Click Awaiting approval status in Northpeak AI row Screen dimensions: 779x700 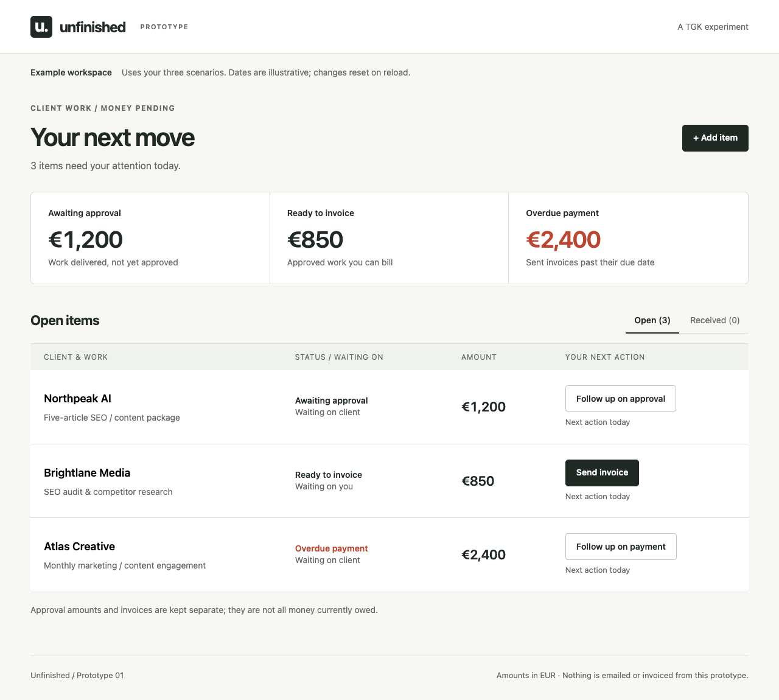point(332,401)
